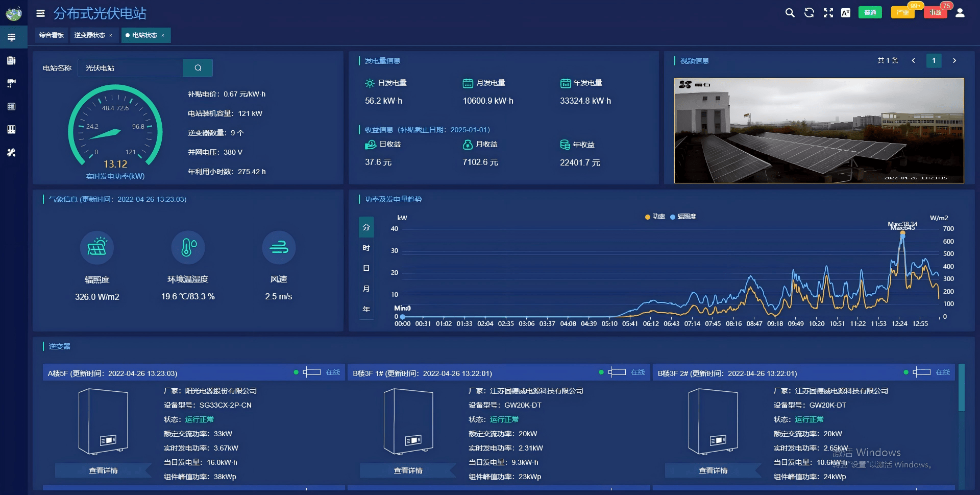Open the report document sidebar module
This screenshot has width=980, height=495.
coord(11,60)
